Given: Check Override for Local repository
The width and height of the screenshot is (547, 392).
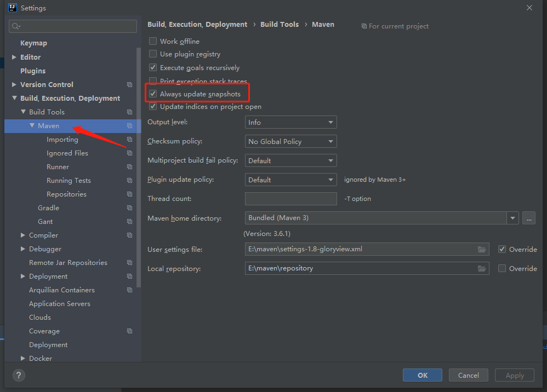Looking at the screenshot, I should click(x=502, y=268).
